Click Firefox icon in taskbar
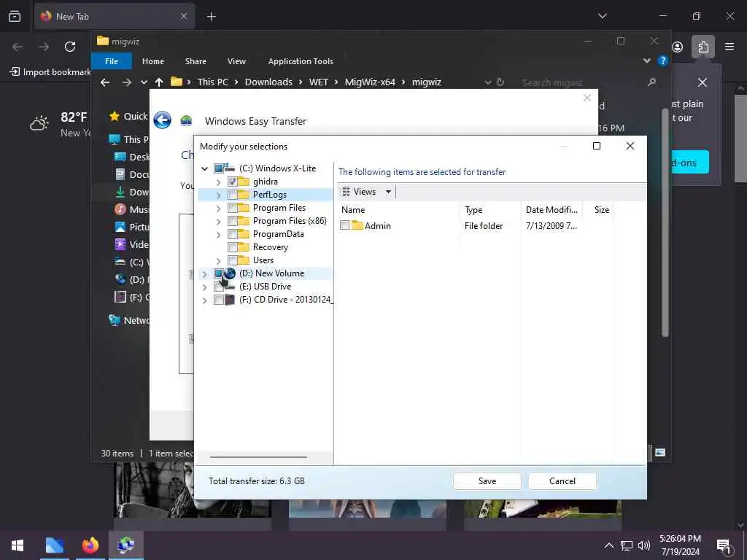747x560 pixels. coord(90,545)
